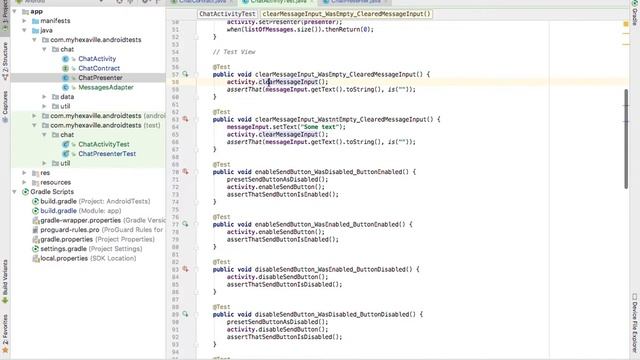Click line number 64 in the gutter

pos(176,127)
